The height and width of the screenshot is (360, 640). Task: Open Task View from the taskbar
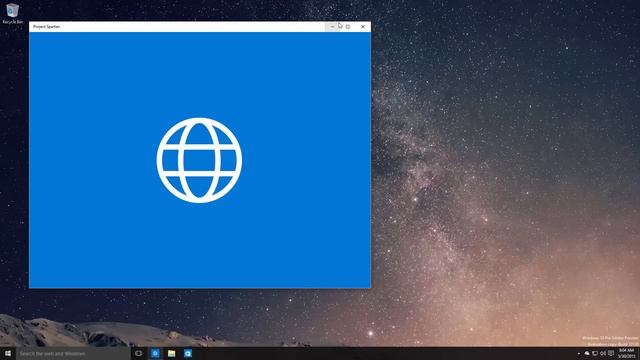click(x=139, y=353)
